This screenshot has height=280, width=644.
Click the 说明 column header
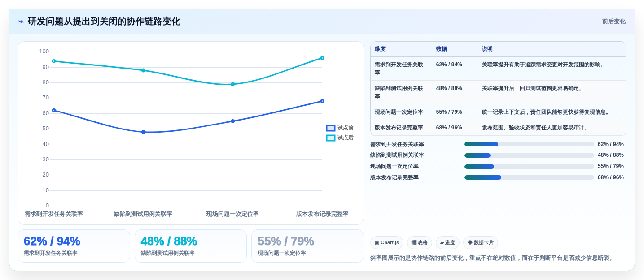click(487, 49)
